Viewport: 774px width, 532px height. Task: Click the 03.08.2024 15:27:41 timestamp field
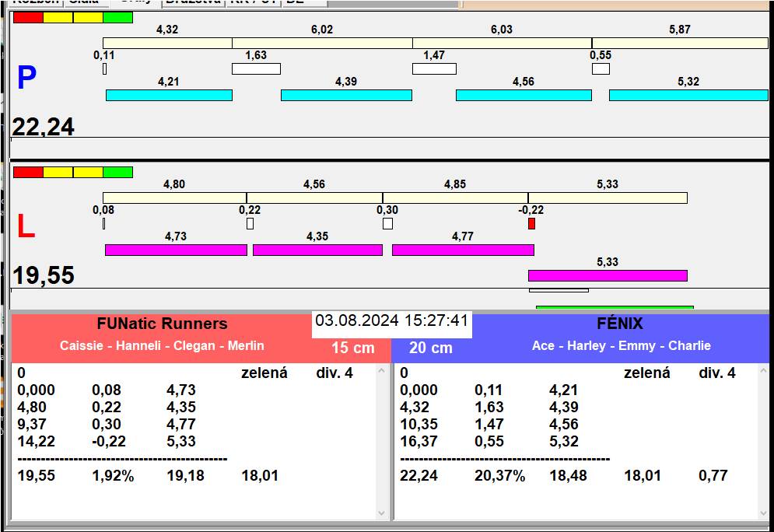coord(391,321)
